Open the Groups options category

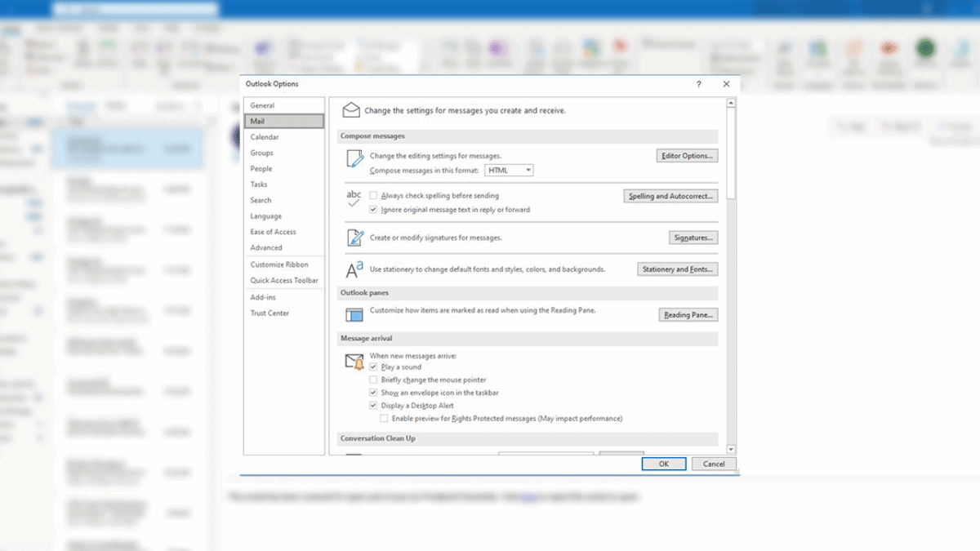283,153
